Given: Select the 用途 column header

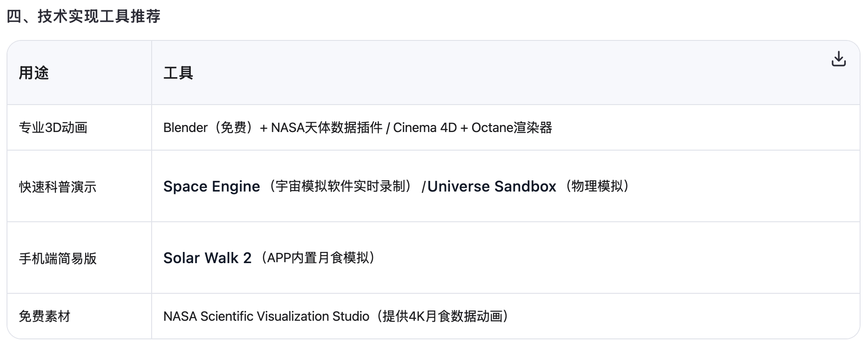Looking at the screenshot, I should click(34, 73).
